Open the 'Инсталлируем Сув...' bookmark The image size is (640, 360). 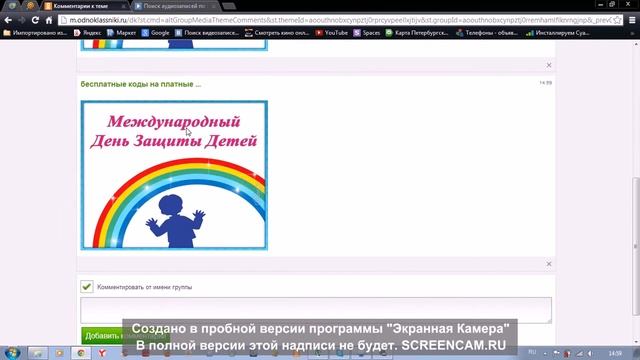(558, 33)
